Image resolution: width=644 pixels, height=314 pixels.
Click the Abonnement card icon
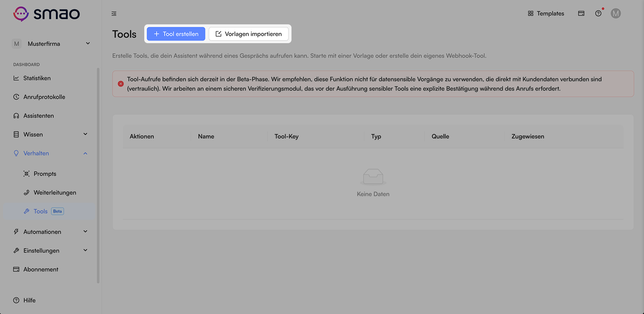[x=16, y=270]
